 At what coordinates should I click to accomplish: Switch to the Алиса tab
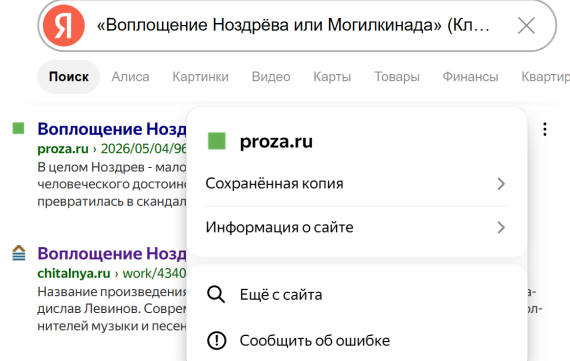coord(130,77)
